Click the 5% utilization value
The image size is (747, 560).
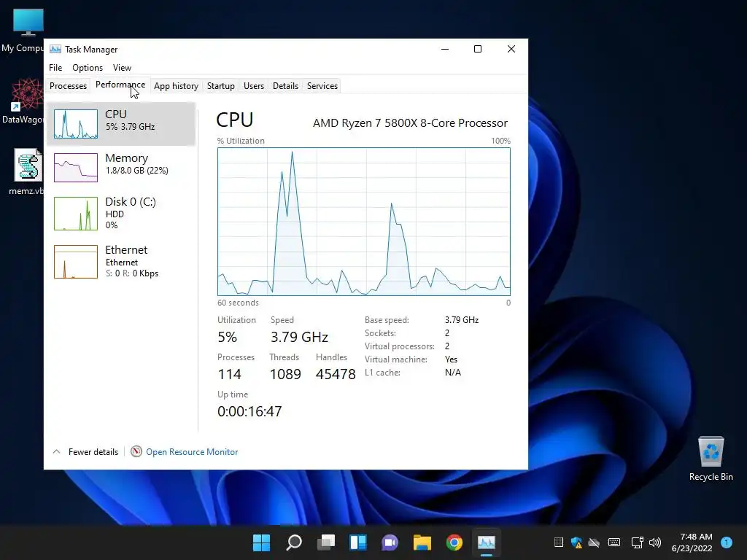click(x=228, y=337)
